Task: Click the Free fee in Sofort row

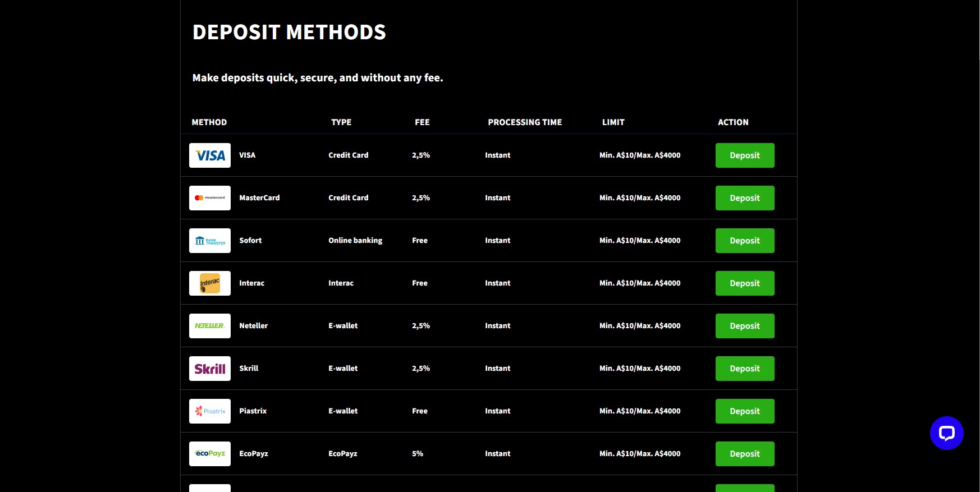Action: [420, 241]
